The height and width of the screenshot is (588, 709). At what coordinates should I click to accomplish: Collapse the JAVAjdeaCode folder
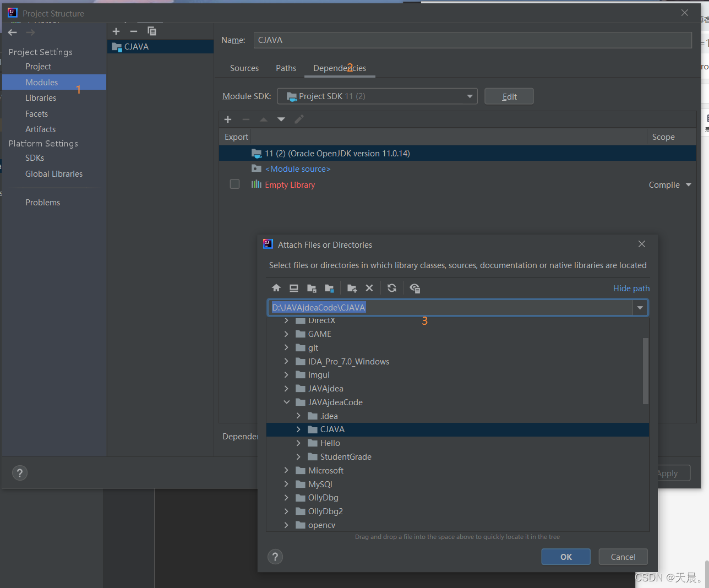(286, 402)
